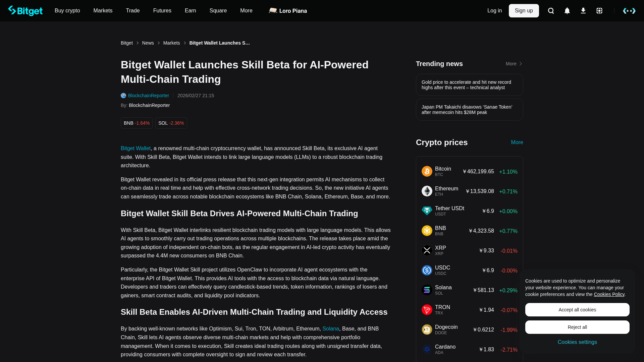This screenshot has height=362, width=644.
Task: Click the Bitcoin coin icon
Action: (x=427, y=171)
